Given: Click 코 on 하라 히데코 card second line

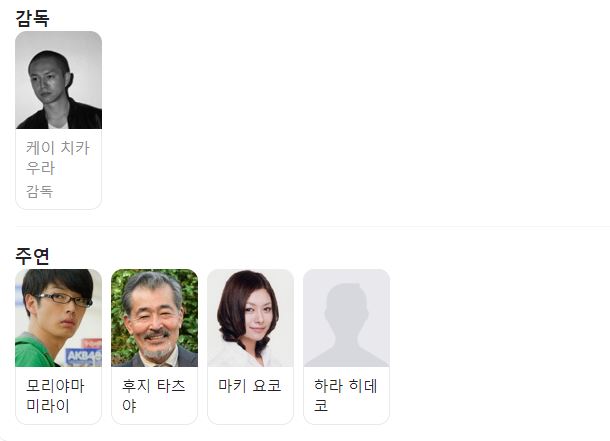Looking at the screenshot, I should [x=321, y=406].
